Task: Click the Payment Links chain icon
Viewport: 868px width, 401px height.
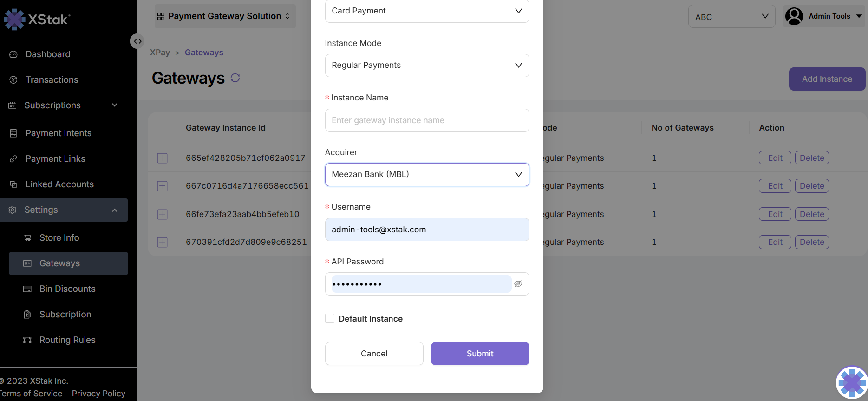Action: (x=13, y=159)
